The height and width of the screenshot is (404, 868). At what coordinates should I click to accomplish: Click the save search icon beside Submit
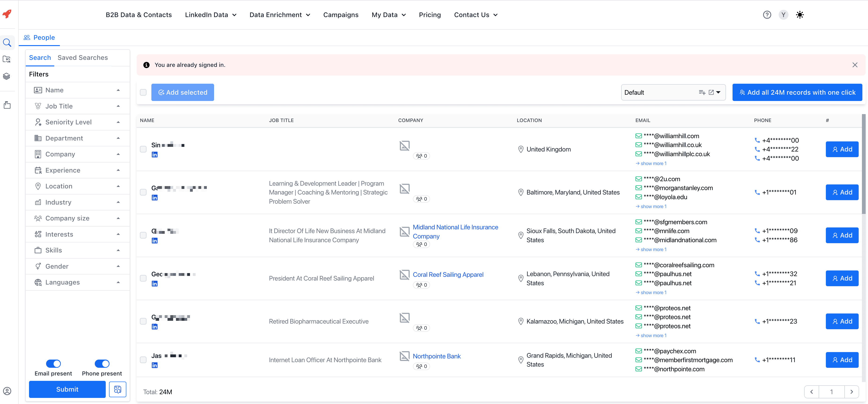point(118,390)
